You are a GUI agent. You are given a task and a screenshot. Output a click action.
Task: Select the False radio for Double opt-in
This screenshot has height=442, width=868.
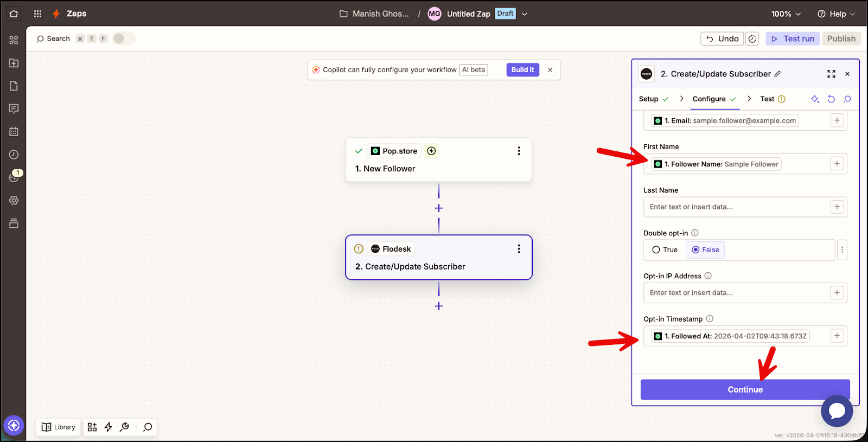[x=695, y=250]
